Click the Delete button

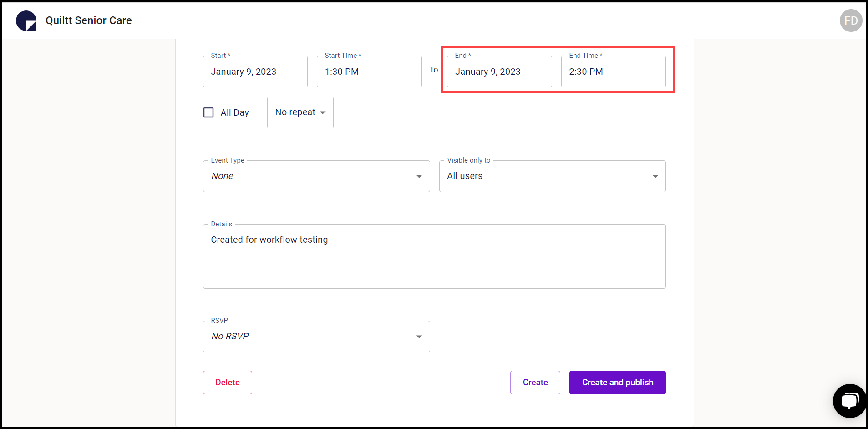(228, 383)
